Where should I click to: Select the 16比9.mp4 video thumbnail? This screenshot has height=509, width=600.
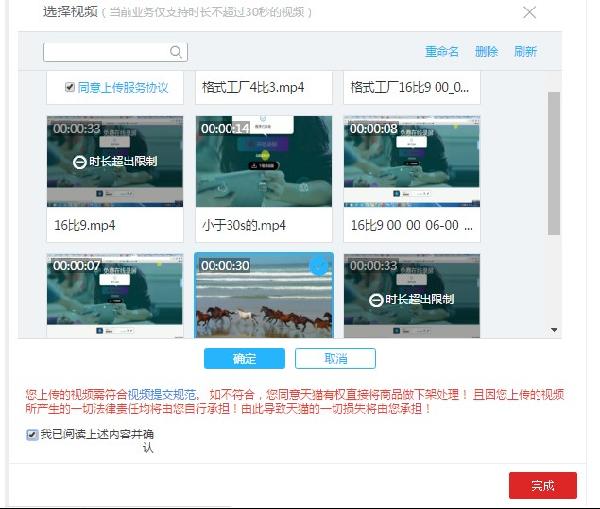pos(115,162)
